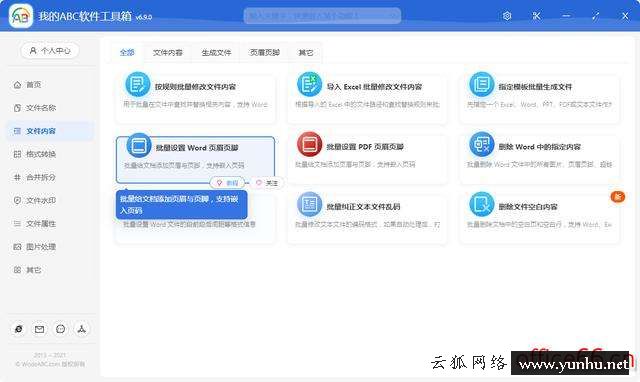
Task: Open the 删除 Word 中的指定内容 title
Action: pyautogui.click(x=539, y=147)
